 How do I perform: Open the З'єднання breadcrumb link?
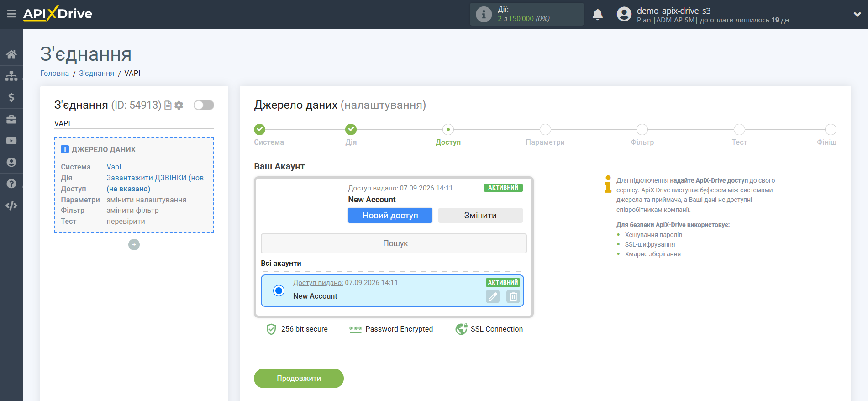pos(96,73)
